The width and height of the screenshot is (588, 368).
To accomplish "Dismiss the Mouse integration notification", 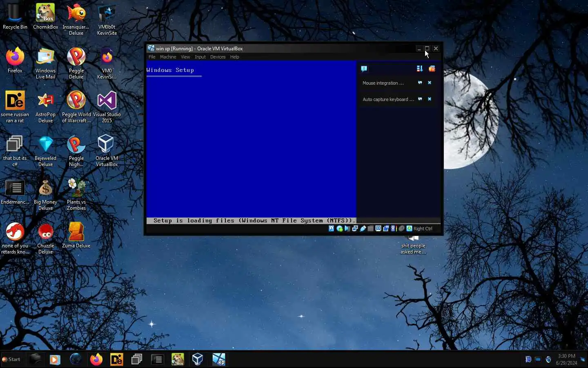I will [x=429, y=83].
